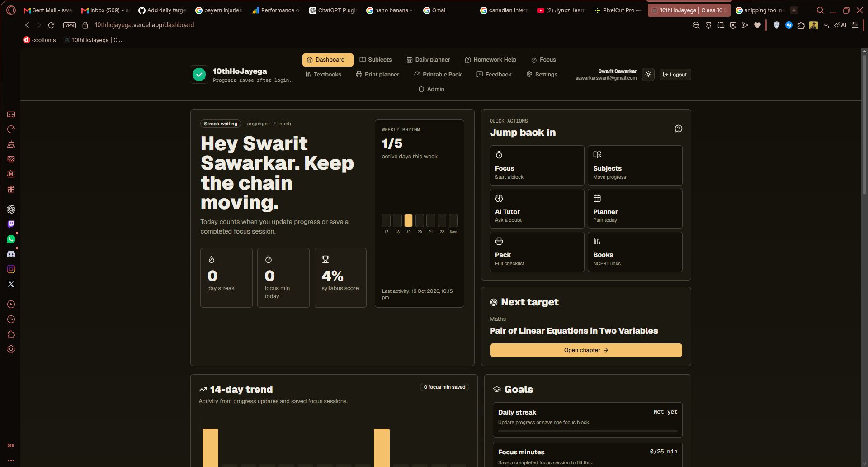The width and height of the screenshot is (868, 467).
Task: Open ChatGPT in the Opera sidebar
Action: click(x=11, y=209)
